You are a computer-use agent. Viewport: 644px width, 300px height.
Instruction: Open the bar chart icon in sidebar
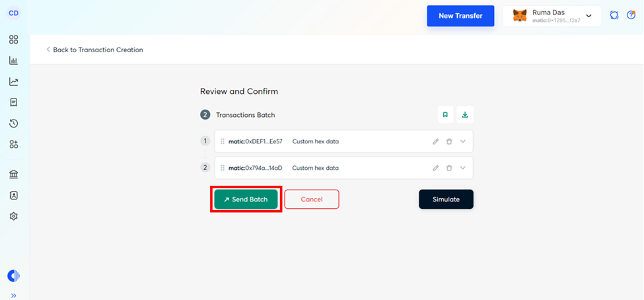coord(13,61)
